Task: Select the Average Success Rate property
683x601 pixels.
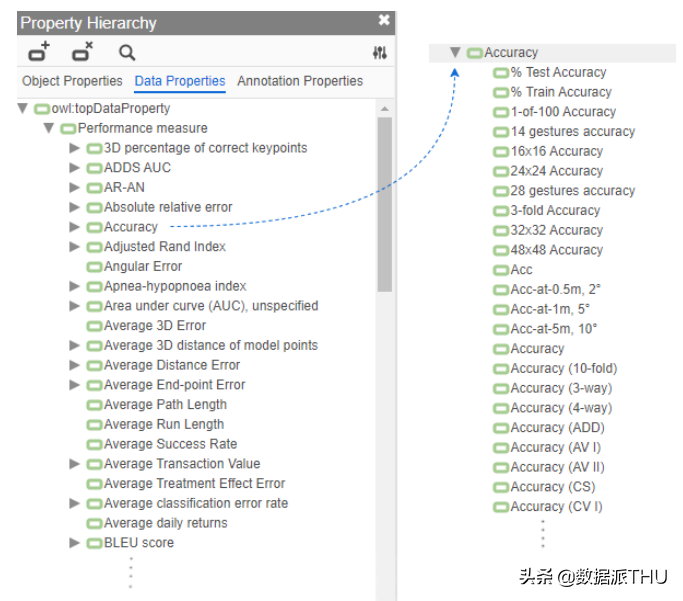Action: coord(170,444)
